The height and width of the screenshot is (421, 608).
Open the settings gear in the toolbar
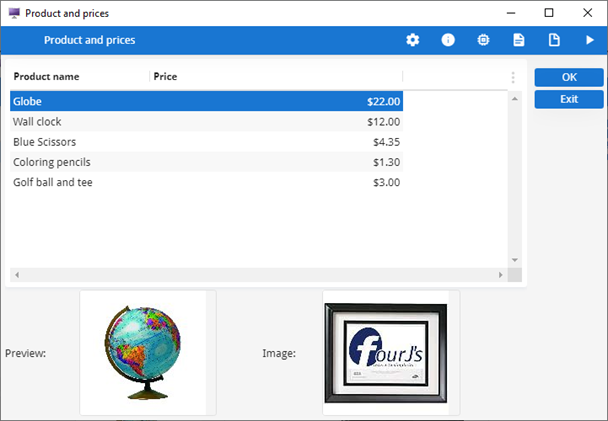click(413, 40)
